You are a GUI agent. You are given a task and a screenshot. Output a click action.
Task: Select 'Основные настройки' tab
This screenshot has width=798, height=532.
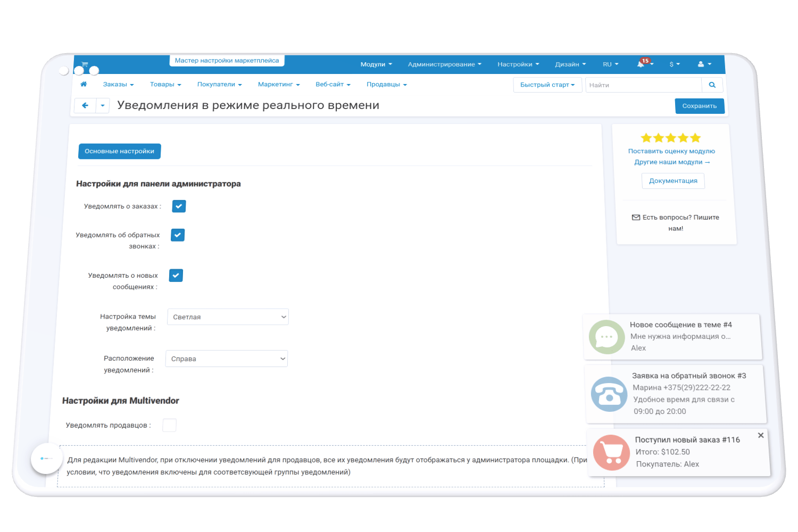click(120, 151)
